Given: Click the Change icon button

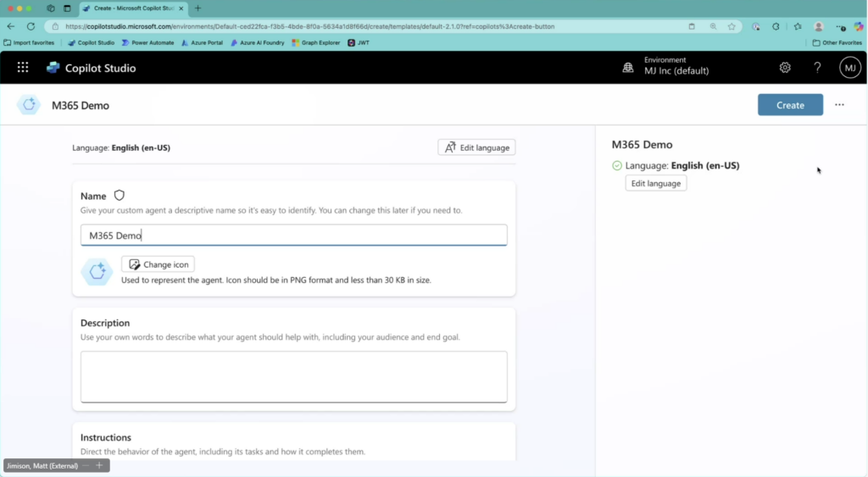Looking at the screenshot, I should pyautogui.click(x=158, y=264).
